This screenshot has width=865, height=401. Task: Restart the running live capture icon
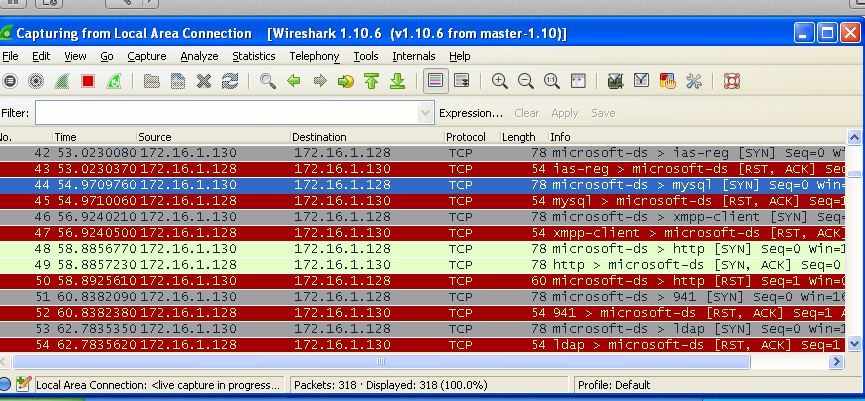tap(114, 81)
